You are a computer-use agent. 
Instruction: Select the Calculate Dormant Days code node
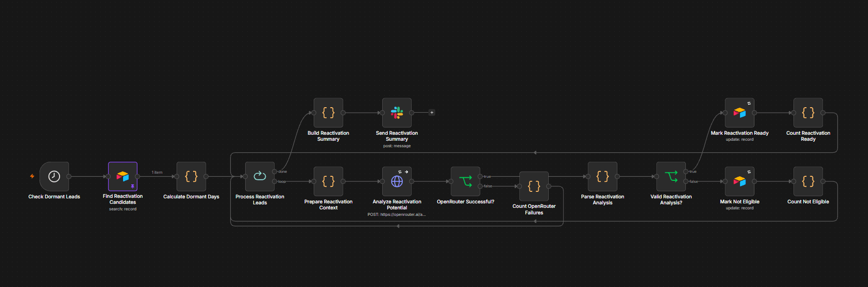[191, 176]
